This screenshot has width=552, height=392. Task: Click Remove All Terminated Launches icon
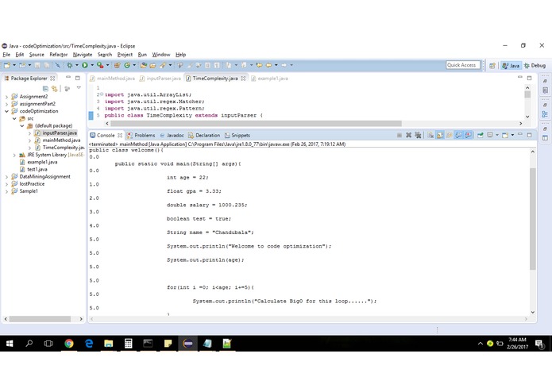point(418,136)
